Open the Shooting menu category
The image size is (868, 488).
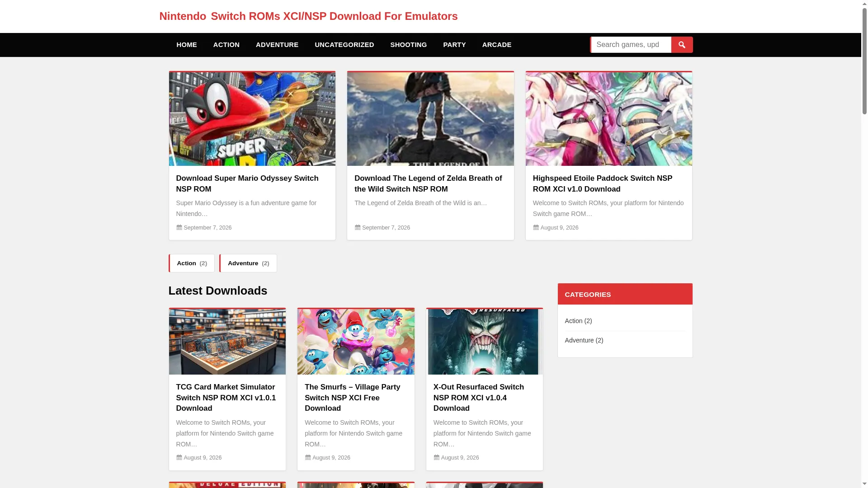click(409, 45)
